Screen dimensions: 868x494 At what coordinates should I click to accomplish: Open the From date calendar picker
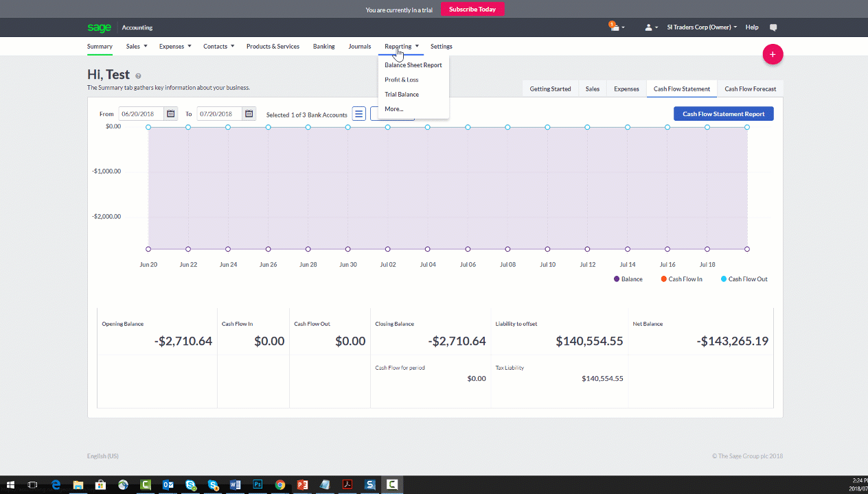[171, 114]
